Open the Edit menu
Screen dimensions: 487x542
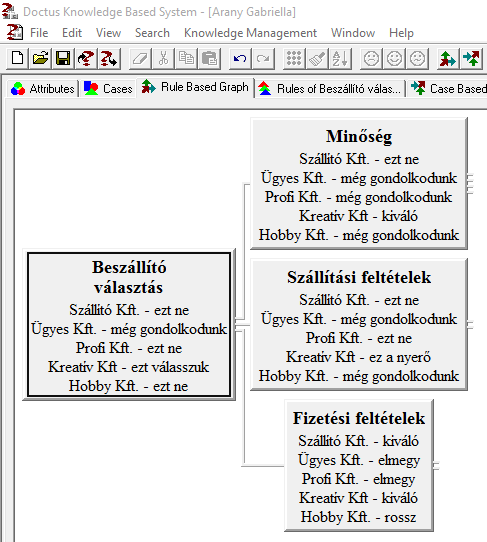click(x=72, y=33)
